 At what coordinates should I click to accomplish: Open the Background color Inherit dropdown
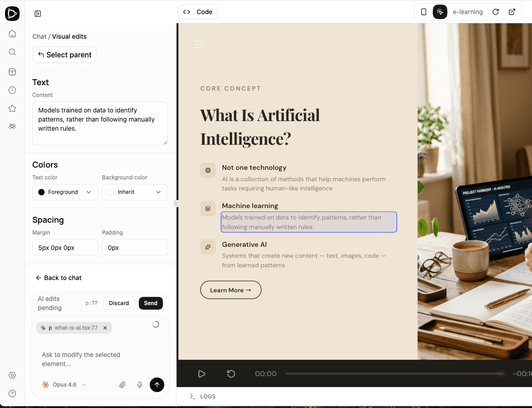click(135, 192)
